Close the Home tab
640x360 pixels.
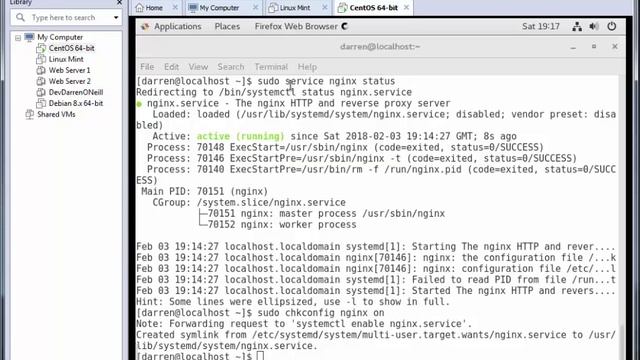(175, 7)
